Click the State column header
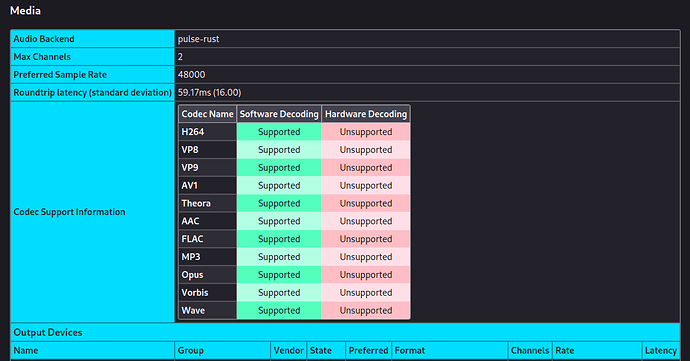This screenshot has width=690, height=361. pyautogui.click(x=326, y=350)
